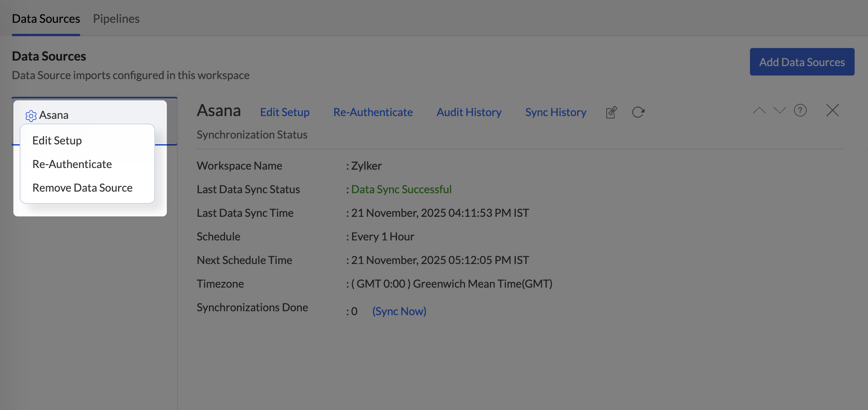
Task: Click the refresh sync icon
Action: coord(638,113)
